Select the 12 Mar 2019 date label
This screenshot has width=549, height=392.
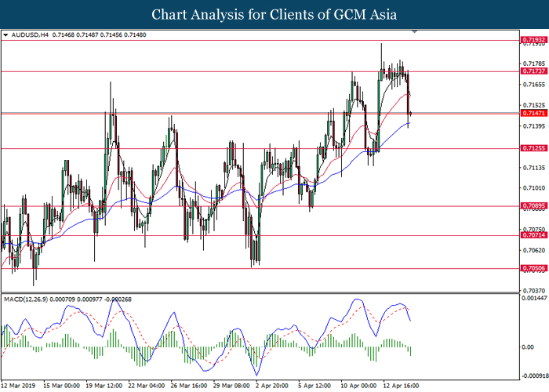pyautogui.click(x=19, y=386)
